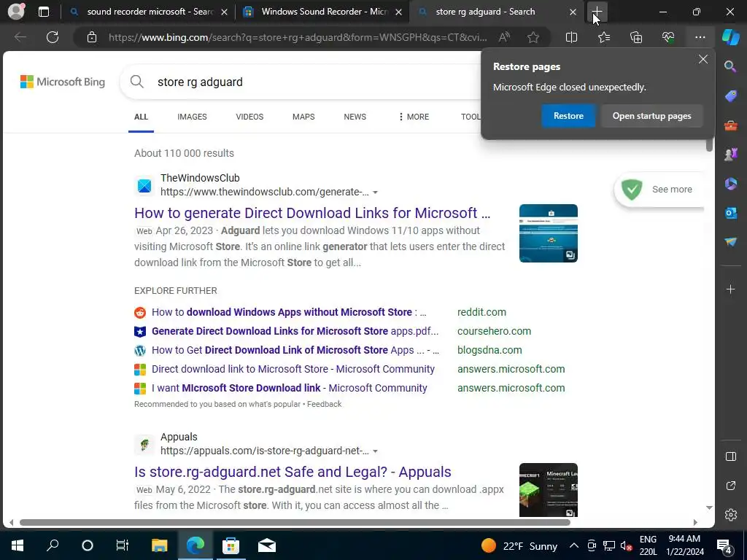
Task: Open TheWindowsClub result thumbnail image
Action: (x=549, y=233)
